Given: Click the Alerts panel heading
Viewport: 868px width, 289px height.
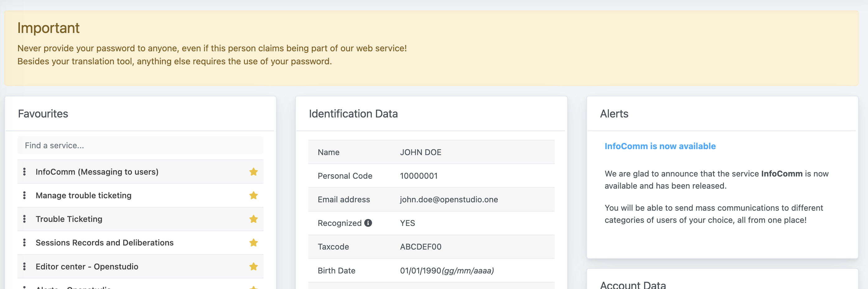Looking at the screenshot, I should tap(614, 114).
